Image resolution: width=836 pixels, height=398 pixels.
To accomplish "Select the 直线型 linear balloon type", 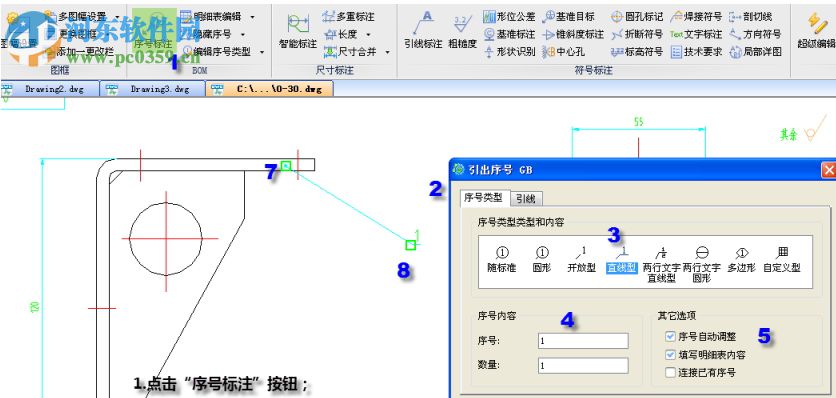I will click(x=622, y=260).
